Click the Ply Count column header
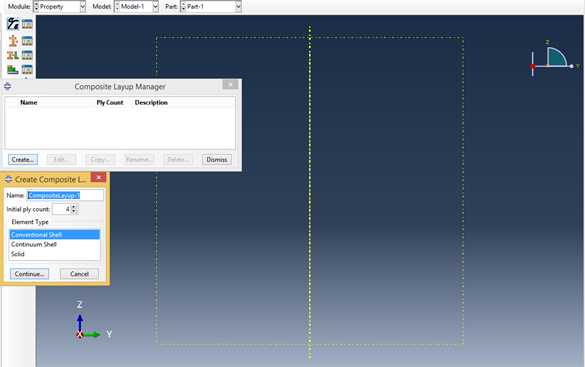The image size is (585, 367). (x=110, y=103)
